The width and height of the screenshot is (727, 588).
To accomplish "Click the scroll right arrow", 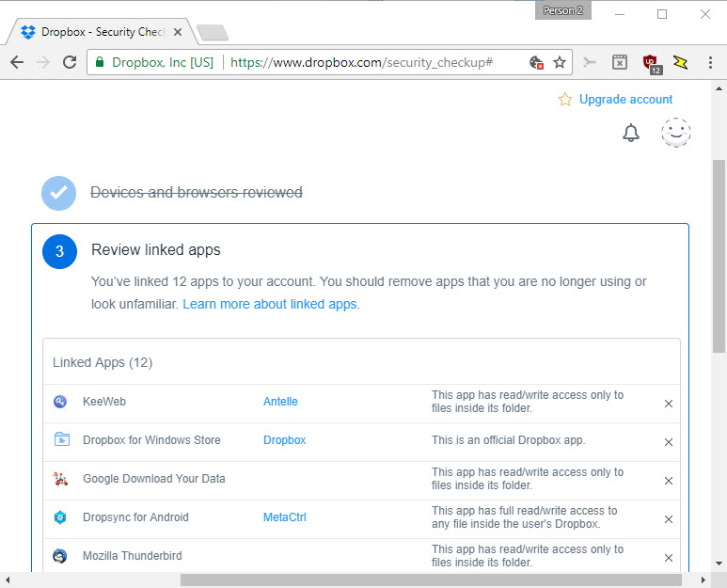I will click(x=703, y=580).
